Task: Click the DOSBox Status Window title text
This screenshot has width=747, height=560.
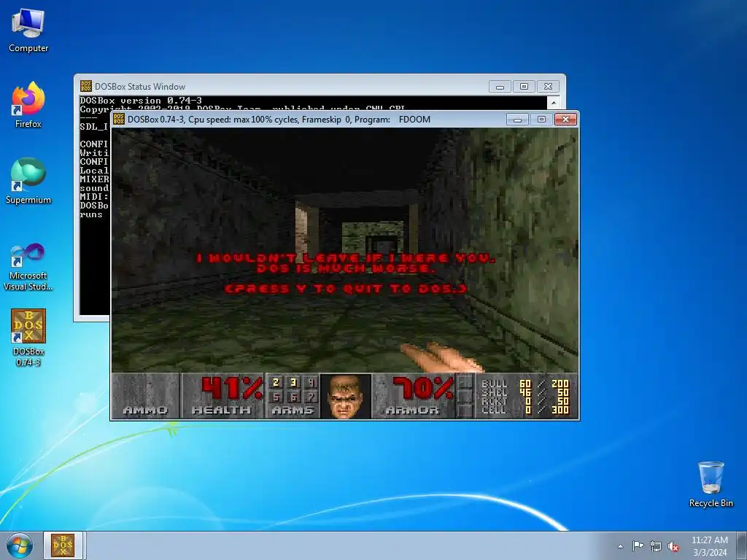Action: [x=140, y=87]
